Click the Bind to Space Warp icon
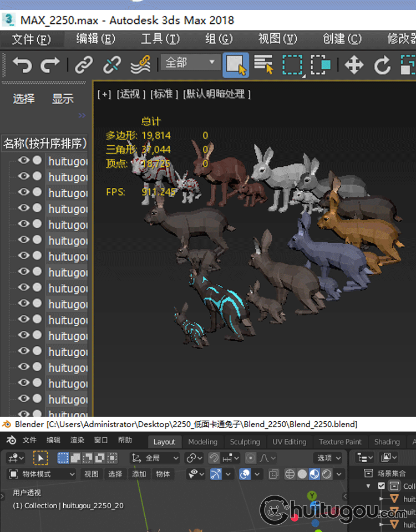Viewport: 416px width, 532px height. point(140,65)
